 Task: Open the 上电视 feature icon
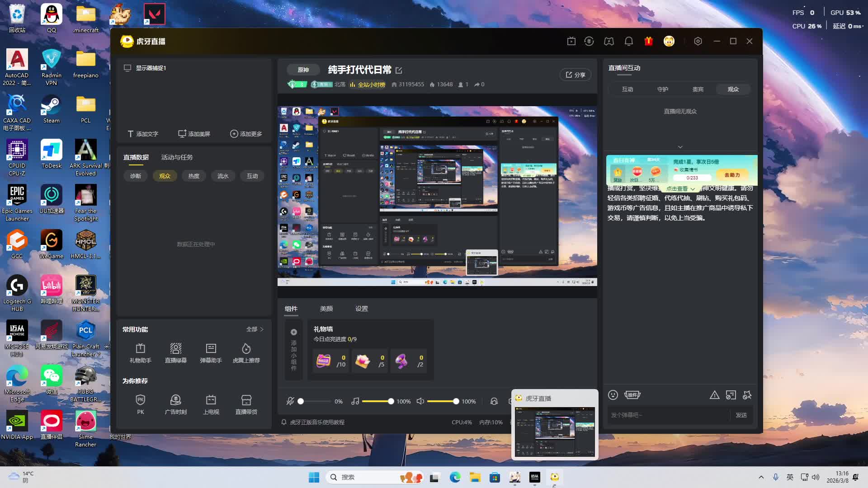pos(211,404)
